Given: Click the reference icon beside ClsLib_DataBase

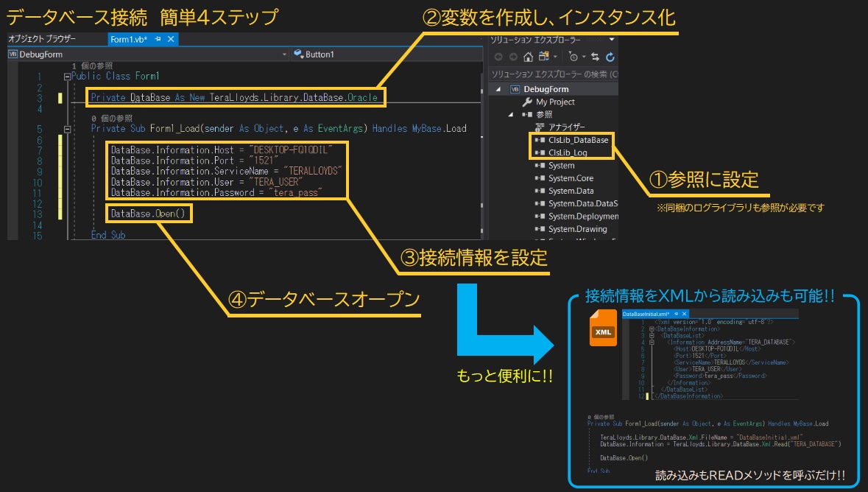Looking at the screenshot, I should coord(540,140).
